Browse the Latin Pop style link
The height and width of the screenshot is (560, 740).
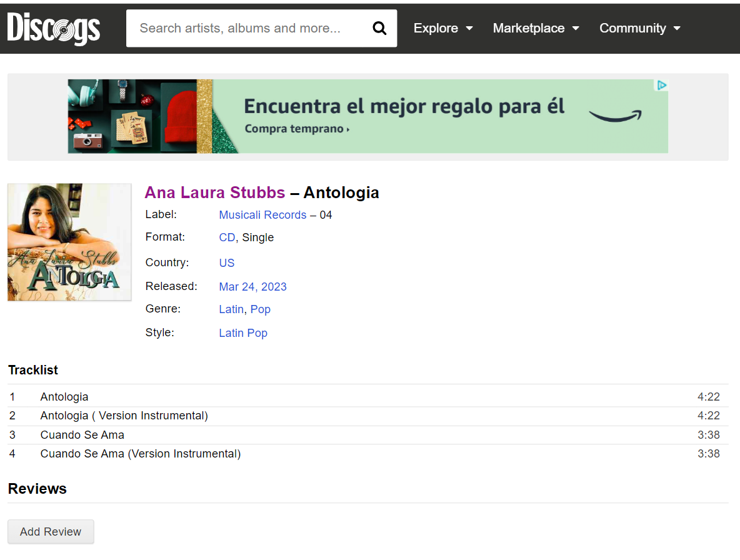point(243,333)
